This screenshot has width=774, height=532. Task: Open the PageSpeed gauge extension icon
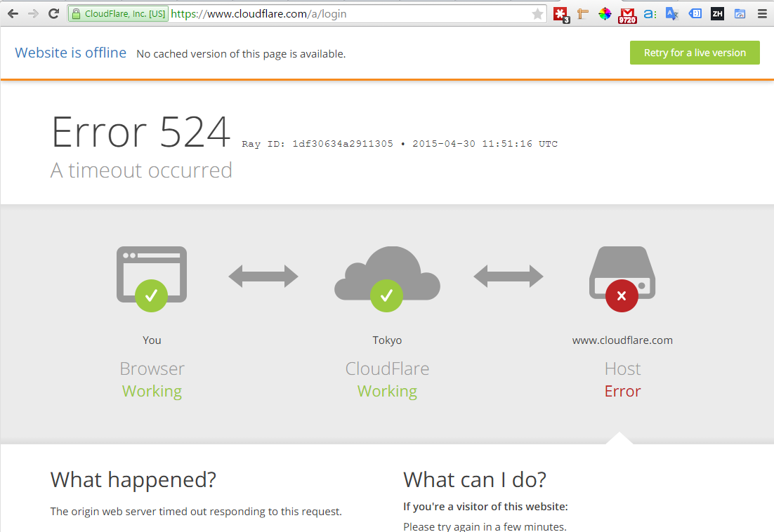pyautogui.click(x=740, y=14)
